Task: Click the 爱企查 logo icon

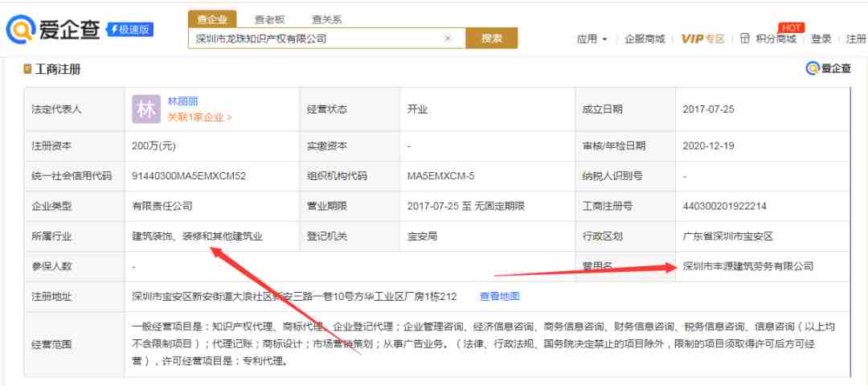Action: tap(20, 29)
